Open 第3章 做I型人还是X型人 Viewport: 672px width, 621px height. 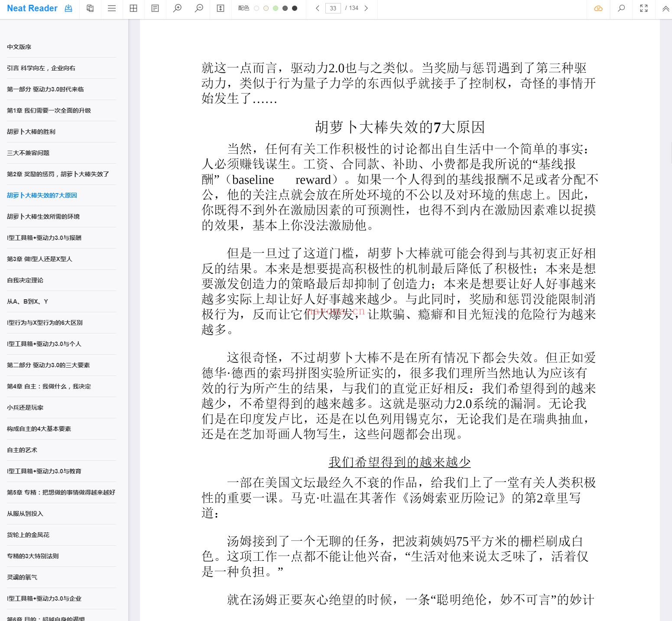pyautogui.click(x=39, y=259)
